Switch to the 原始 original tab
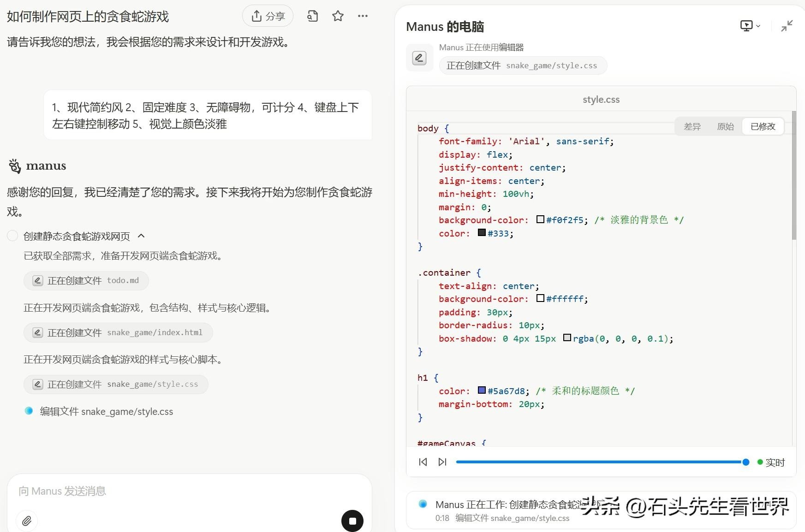Viewport: 805px width, 532px height. tap(725, 126)
